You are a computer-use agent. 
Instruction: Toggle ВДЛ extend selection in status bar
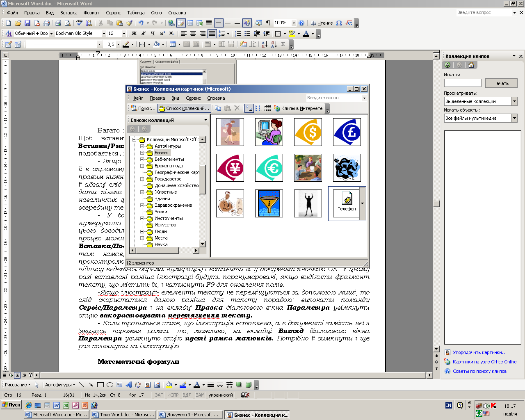tap(187, 395)
